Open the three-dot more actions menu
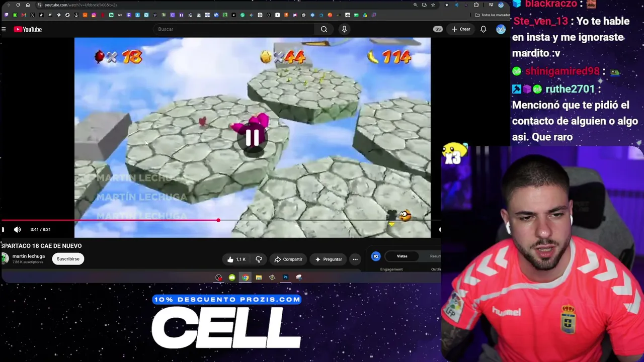Viewport: 644px width, 362px height. pos(355,259)
